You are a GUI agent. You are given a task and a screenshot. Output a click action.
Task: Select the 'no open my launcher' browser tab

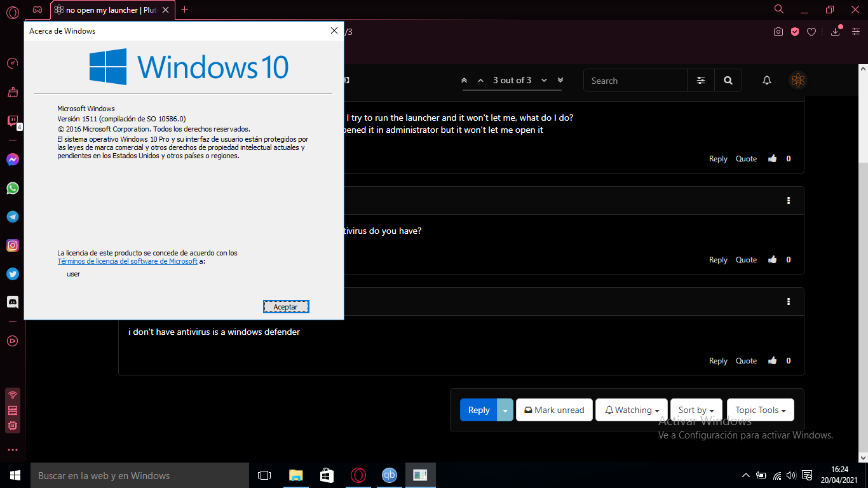coord(112,10)
